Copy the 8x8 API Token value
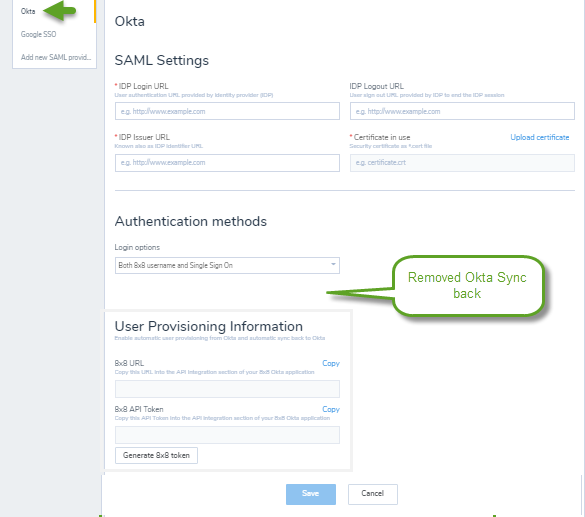 click(331, 409)
